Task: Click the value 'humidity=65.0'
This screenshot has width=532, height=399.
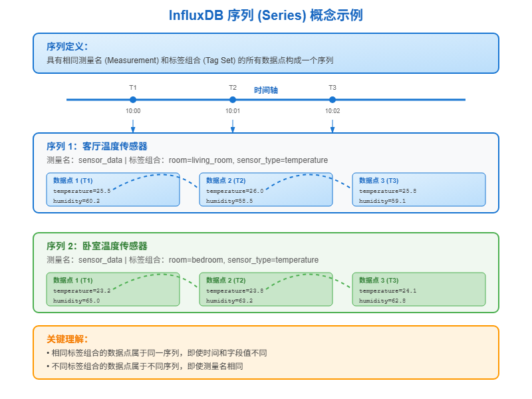Action: pos(76,301)
